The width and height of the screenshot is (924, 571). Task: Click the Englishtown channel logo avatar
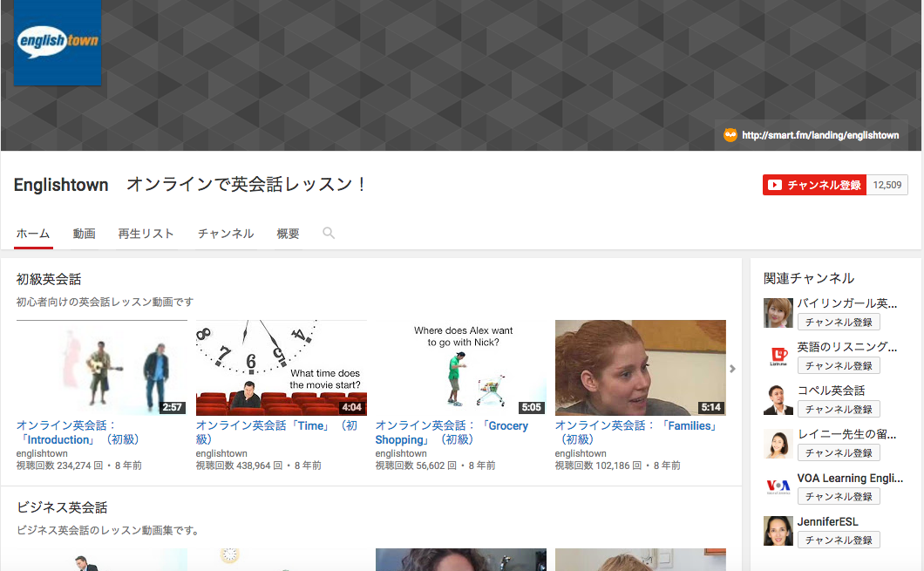pyautogui.click(x=58, y=43)
